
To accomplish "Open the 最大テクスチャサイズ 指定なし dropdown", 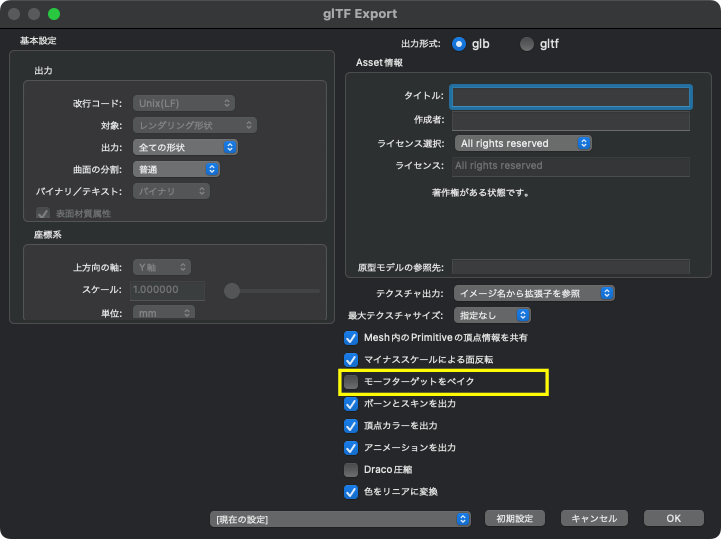I will (x=492, y=315).
